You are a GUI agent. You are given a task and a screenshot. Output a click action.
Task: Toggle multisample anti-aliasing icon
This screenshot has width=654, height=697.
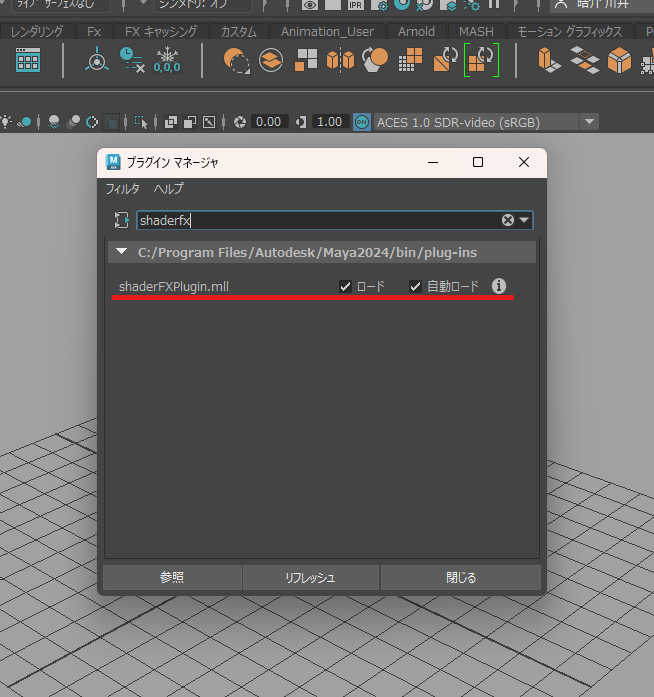(92, 122)
